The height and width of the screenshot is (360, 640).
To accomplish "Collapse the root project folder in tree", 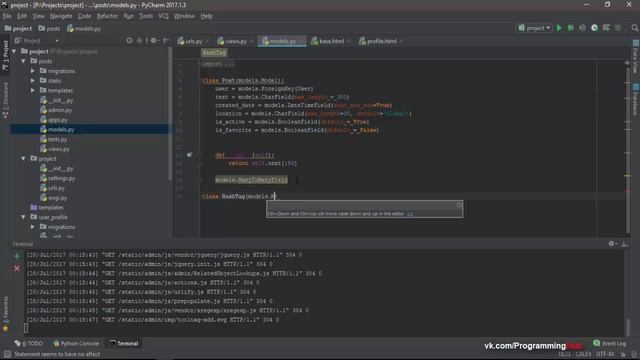I will (14, 51).
